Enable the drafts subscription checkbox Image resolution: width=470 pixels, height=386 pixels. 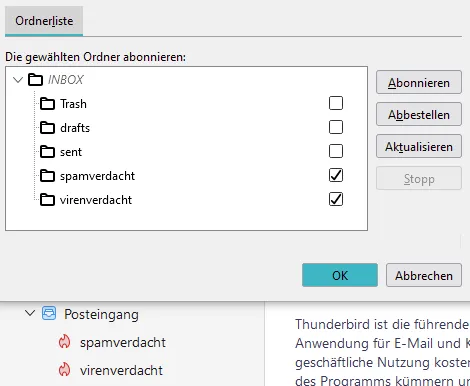click(x=336, y=127)
